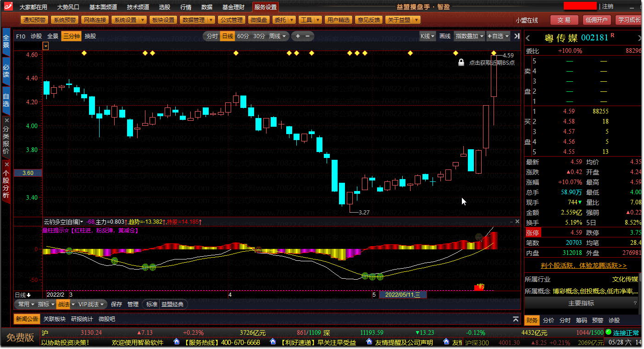Click the 3.60 price axis cursor label
644x349 pixels.
click(x=28, y=173)
